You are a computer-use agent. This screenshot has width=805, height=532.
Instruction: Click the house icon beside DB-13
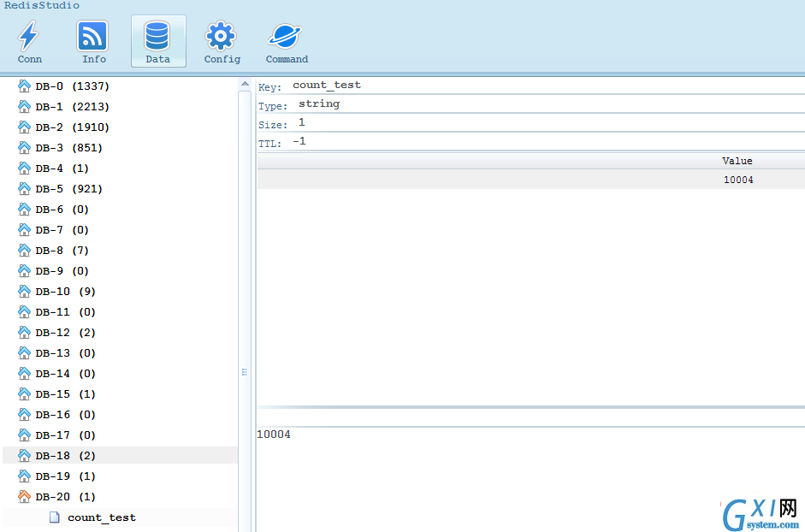click(x=24, y=352)
